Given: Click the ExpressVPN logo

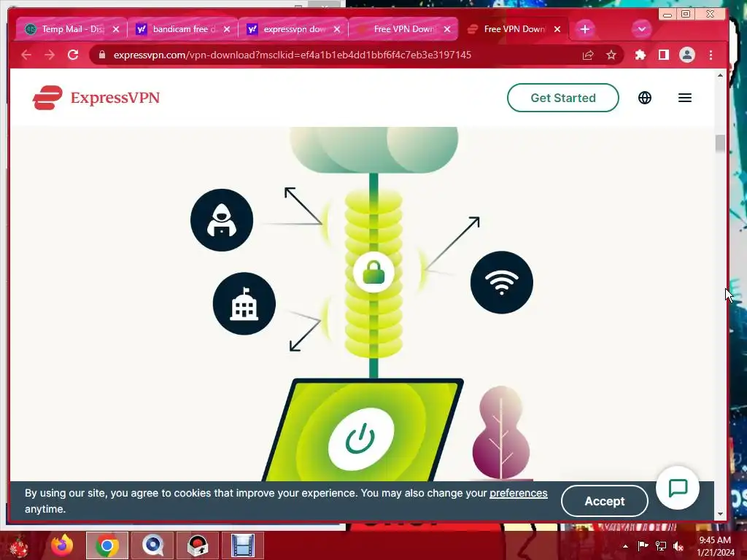Looking at the screenshot, I should click(96, 98).
